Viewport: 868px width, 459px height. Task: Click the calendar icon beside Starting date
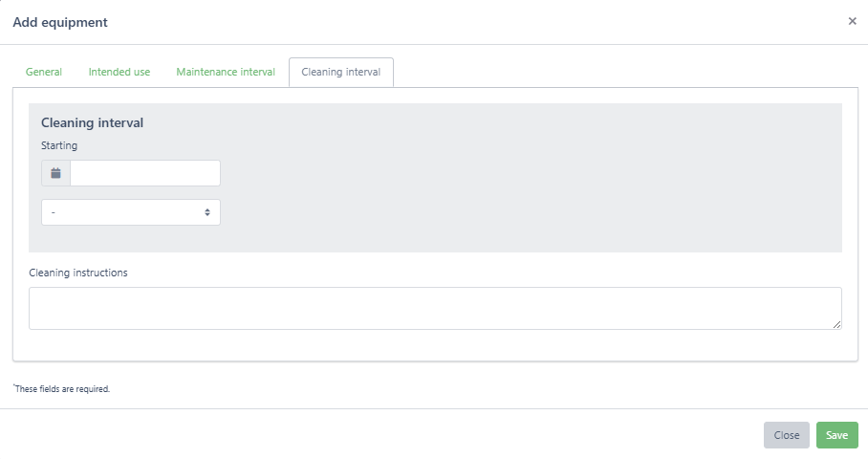point(55,173)
